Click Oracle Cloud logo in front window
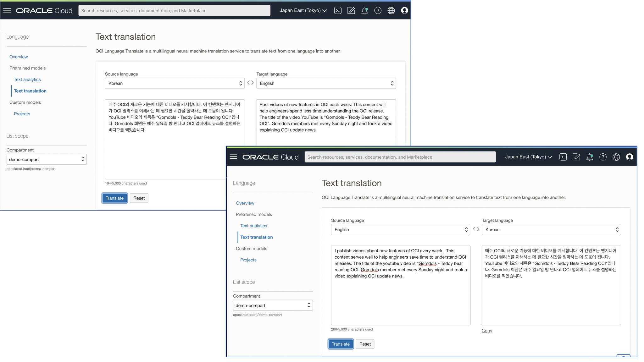 [x=270, y=157]
